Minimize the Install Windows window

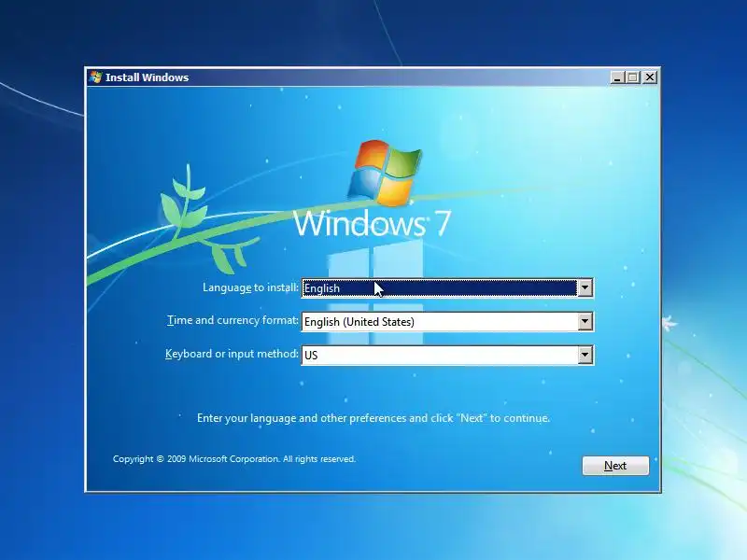(617, 77)
